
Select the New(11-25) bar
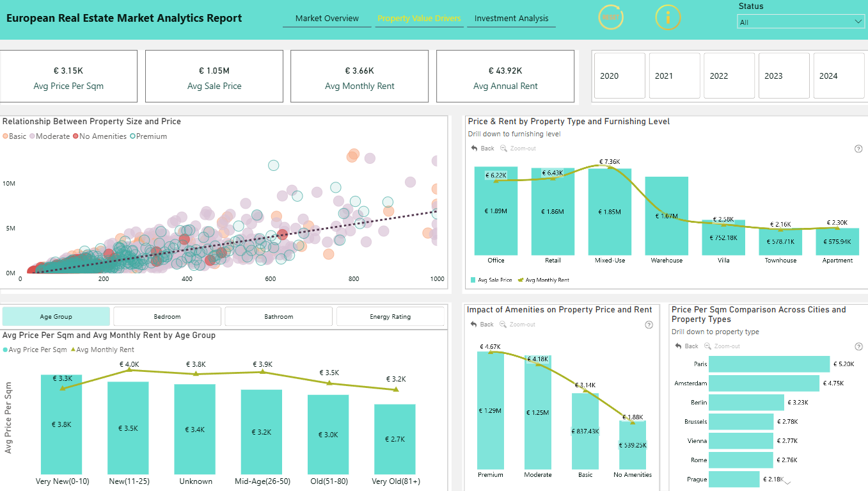point(128,428)
